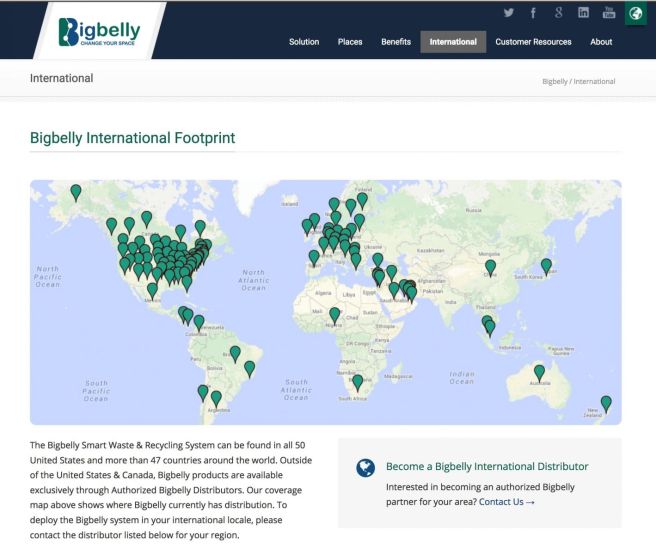The height and width of the screenshot is (554, 656).
Task: Select the map pin on New Zealand
Action: 606,403
